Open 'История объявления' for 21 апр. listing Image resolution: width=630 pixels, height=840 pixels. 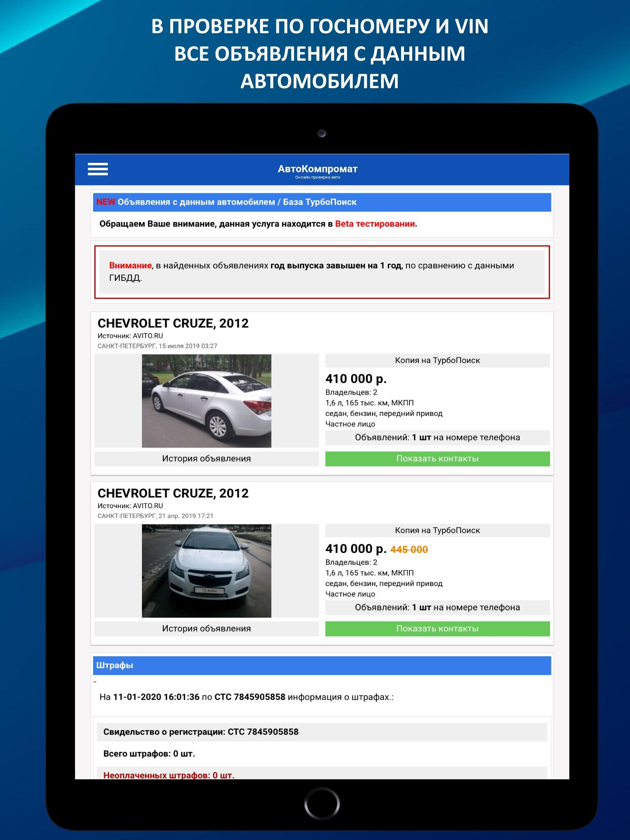pyautogui.click(x=206, y=628)
